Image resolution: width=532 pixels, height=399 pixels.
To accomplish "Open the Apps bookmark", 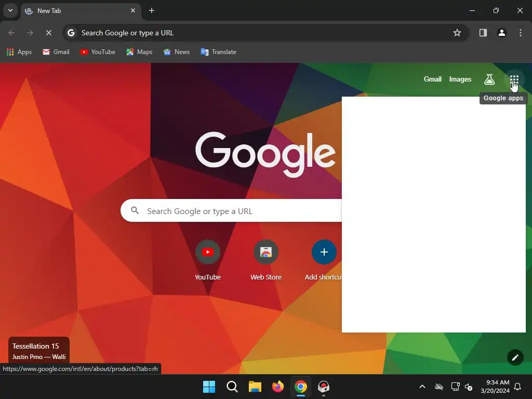I will point(19,52).
